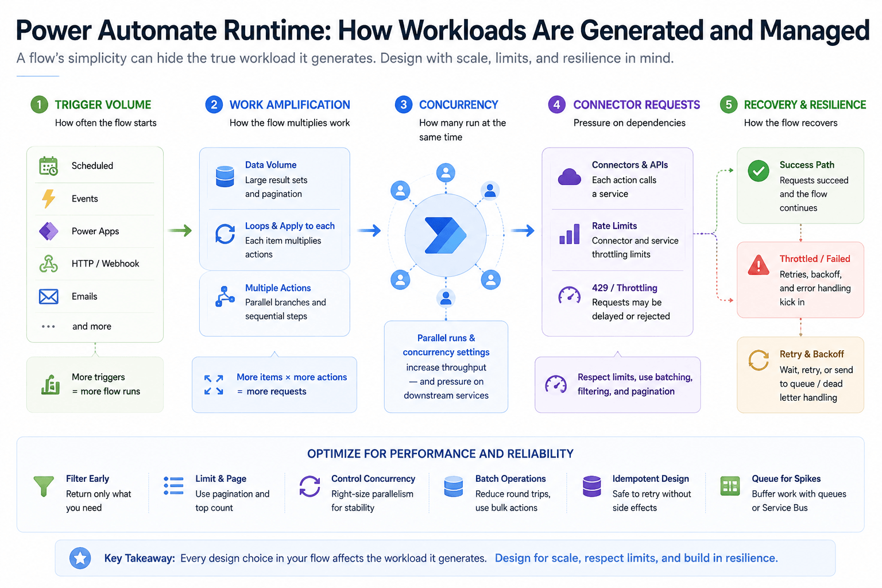Select the Power Apps diamond icon
The height and width of the screenshot is (588, 882).
point(48,231)
